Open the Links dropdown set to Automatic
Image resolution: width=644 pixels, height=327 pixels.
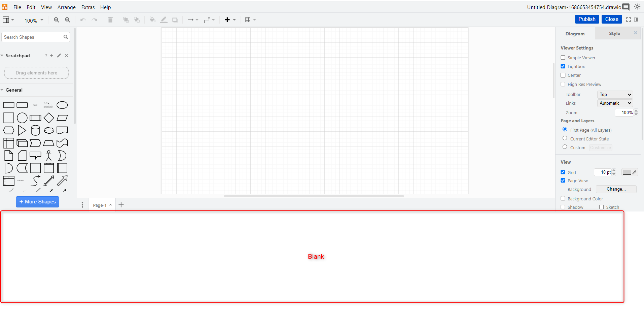point(615,103)
